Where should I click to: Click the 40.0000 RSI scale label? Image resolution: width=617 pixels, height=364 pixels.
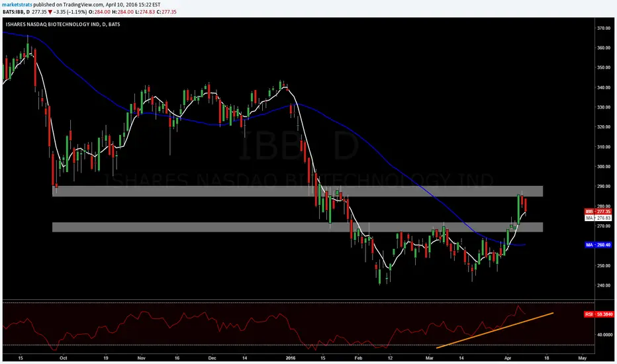click(605, 335)
